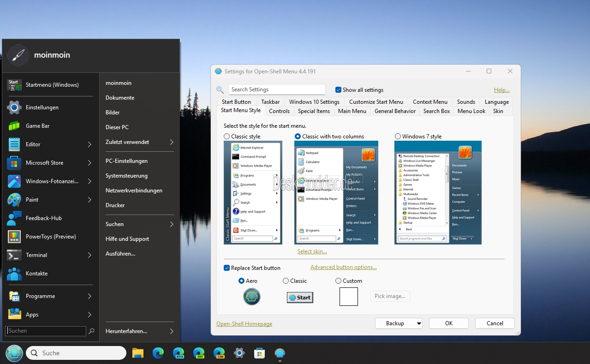Select the Classic style radio button
Viewport: 590px width, 364px height.
[x=226, y=137]
